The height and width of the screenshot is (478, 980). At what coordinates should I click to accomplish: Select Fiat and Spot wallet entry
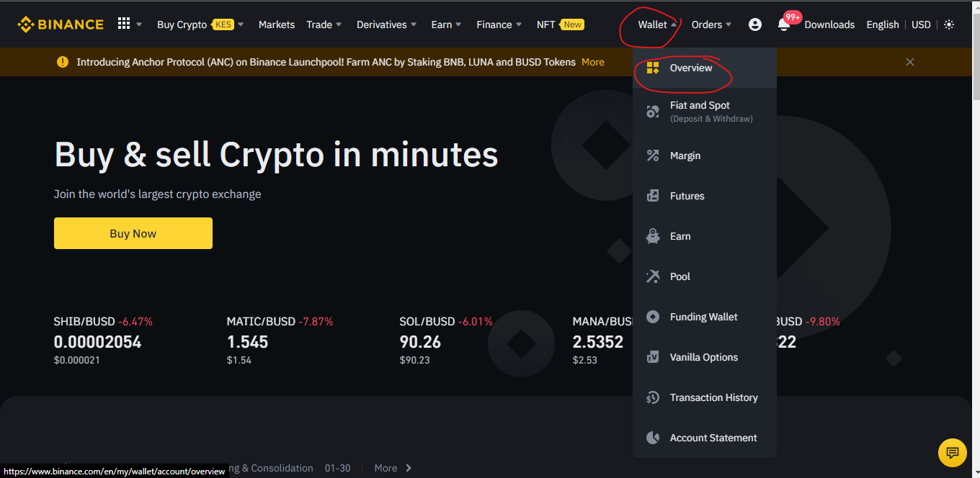705,112
